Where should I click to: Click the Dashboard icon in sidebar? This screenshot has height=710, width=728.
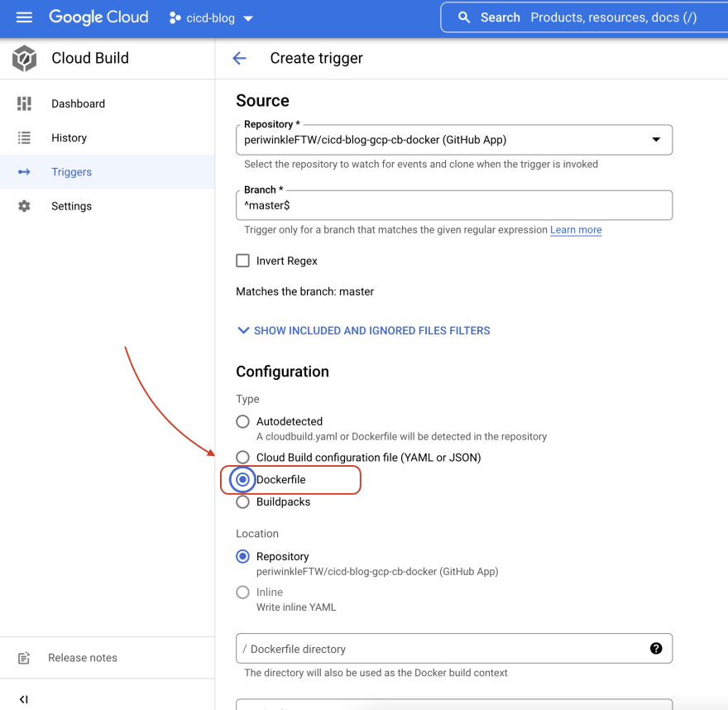pyautogui.click(x=24, y=103)
